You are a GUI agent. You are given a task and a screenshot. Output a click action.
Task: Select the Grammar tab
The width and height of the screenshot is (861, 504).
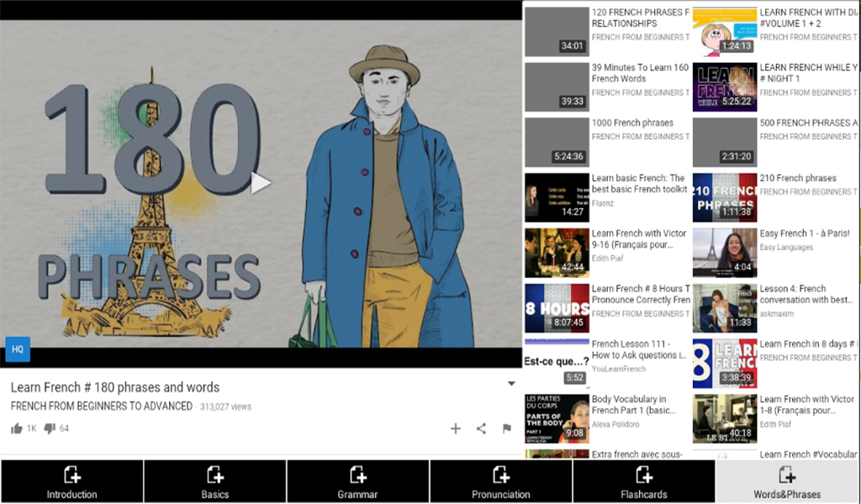pos(357,482)
